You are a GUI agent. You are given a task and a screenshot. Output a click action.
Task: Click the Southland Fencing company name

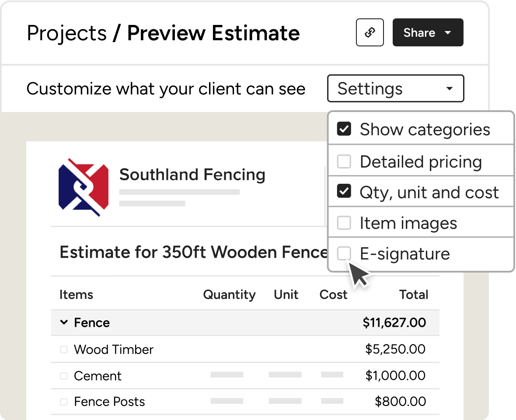192,175
